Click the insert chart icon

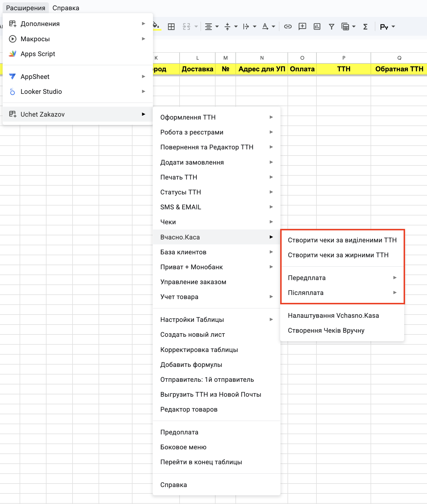pyautogui.click(x=317, y=27)
